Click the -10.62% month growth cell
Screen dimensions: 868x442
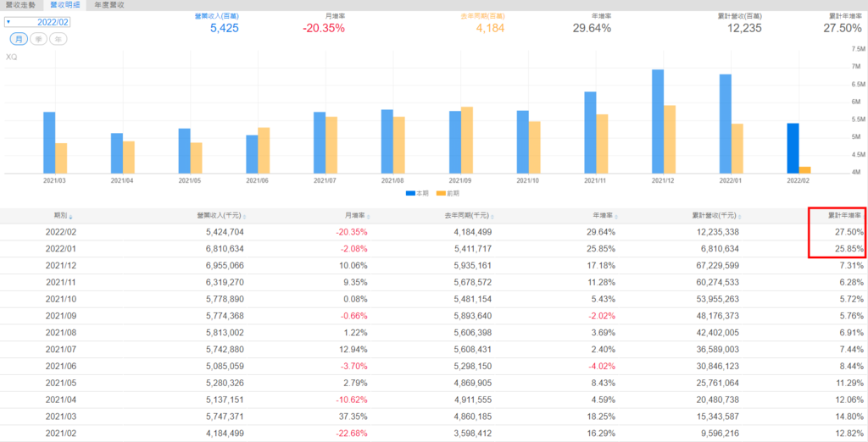(x=352, y=400)
